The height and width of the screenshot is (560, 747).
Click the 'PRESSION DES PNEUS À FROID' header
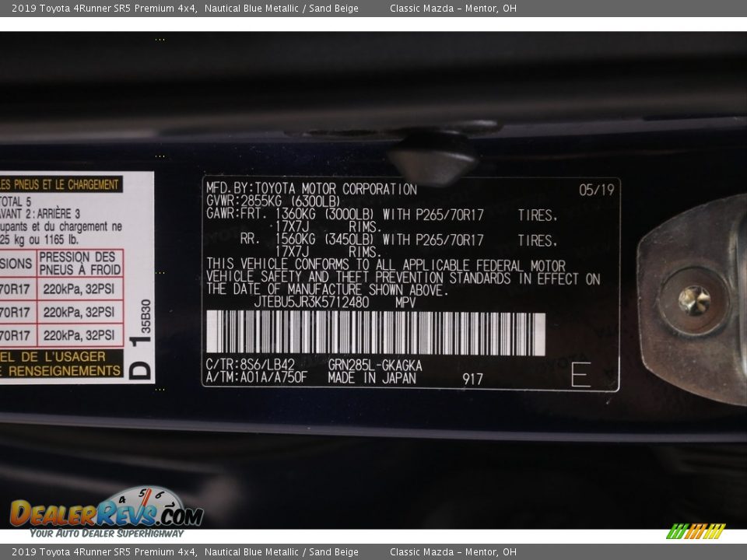coord(80,263)
